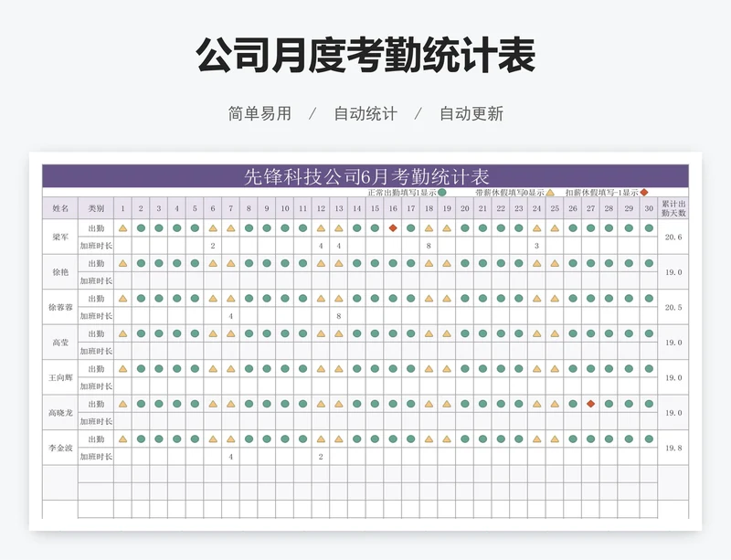Click 梁军's overtime value 8 on day 18
This screenshot has height=560, width=731.
point(429,246)
